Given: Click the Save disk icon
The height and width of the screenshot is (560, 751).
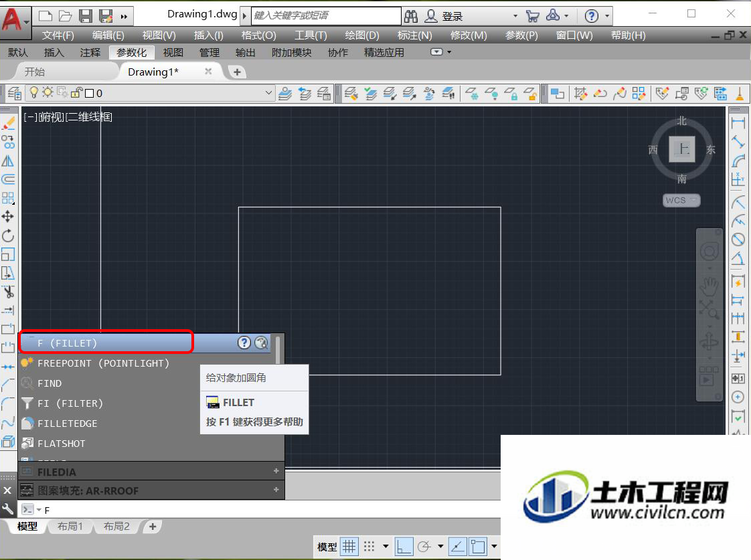Looking at the screenshot, I should tap(86, 16).
